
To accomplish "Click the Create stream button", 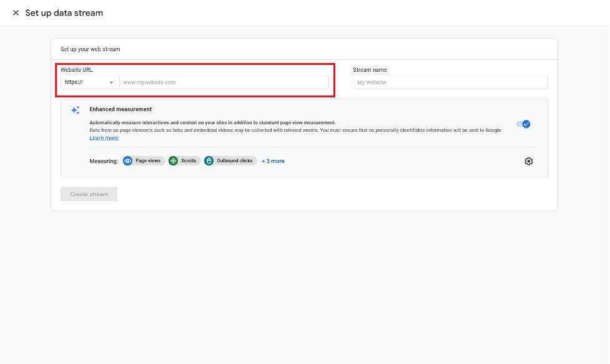I will pos(89,194).
